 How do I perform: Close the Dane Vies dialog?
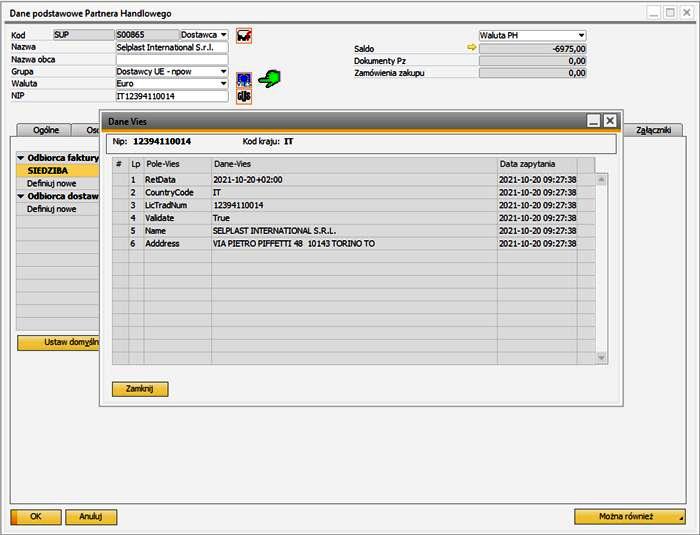click(x=610, y=121)
